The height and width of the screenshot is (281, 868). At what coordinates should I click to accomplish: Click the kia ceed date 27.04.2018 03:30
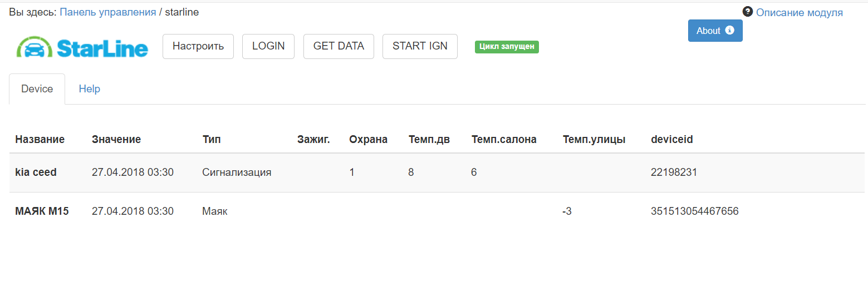click(133, 172)
